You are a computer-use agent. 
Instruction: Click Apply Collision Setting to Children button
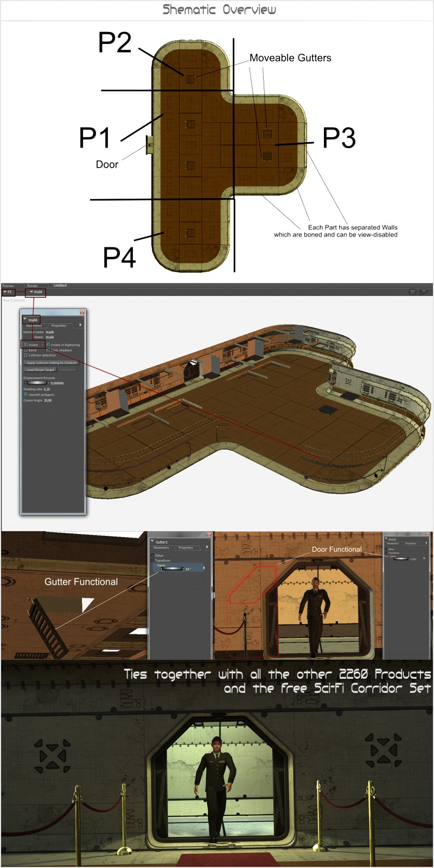(52, 363)
